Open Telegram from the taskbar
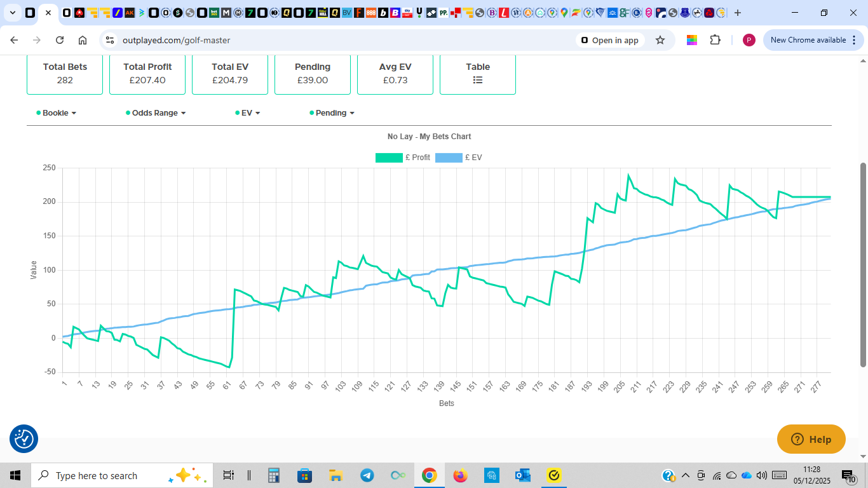The image size is (868, 488). (367, 475)
